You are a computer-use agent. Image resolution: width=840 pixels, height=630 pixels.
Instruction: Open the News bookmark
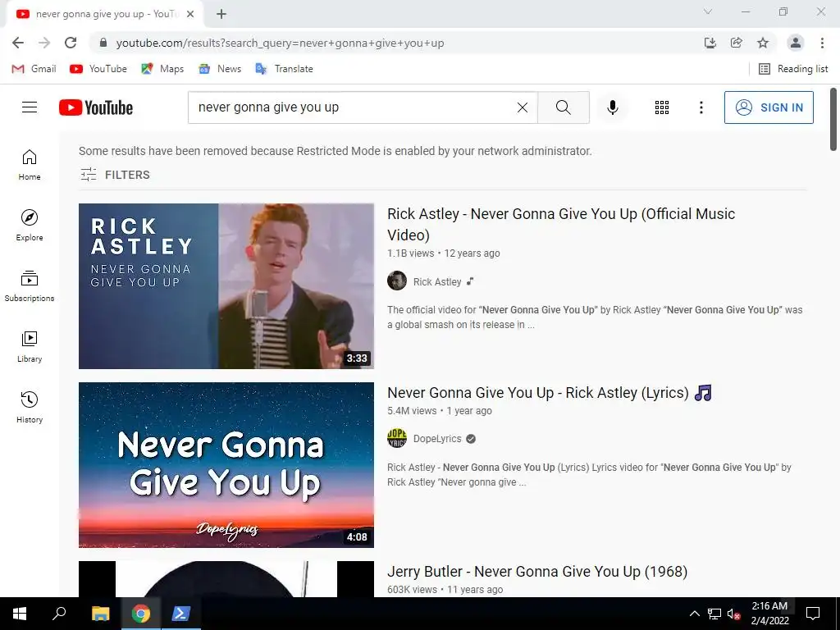pyautogui.click(x=220, y=69)
